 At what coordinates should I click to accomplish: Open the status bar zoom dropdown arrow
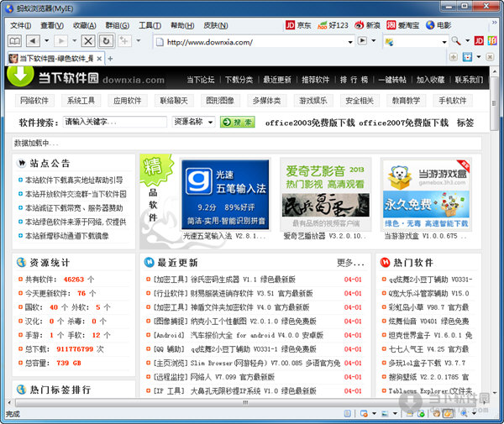click(x=474, y=413)
